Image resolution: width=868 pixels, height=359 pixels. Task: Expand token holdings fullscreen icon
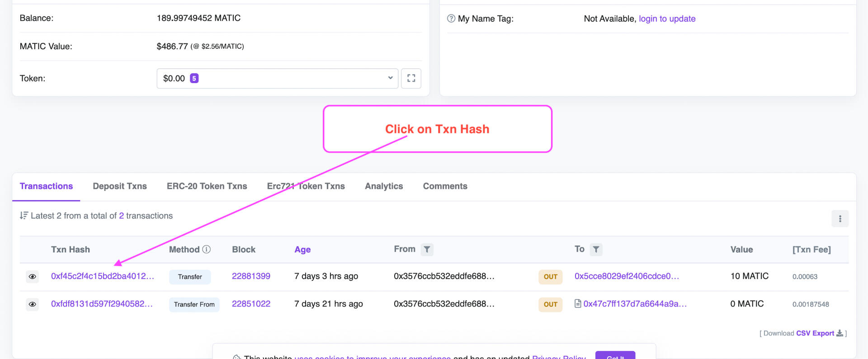[x=411, y=79]
